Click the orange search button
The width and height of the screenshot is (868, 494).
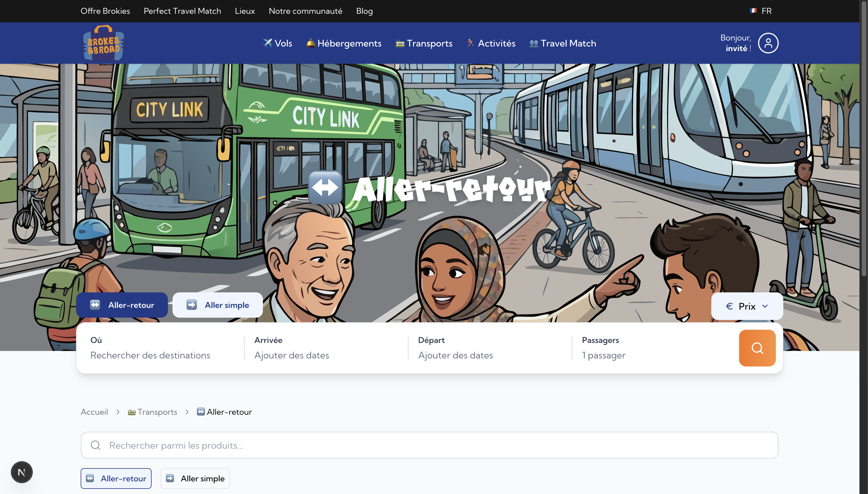pyautogui.click(x=757, y=348)
